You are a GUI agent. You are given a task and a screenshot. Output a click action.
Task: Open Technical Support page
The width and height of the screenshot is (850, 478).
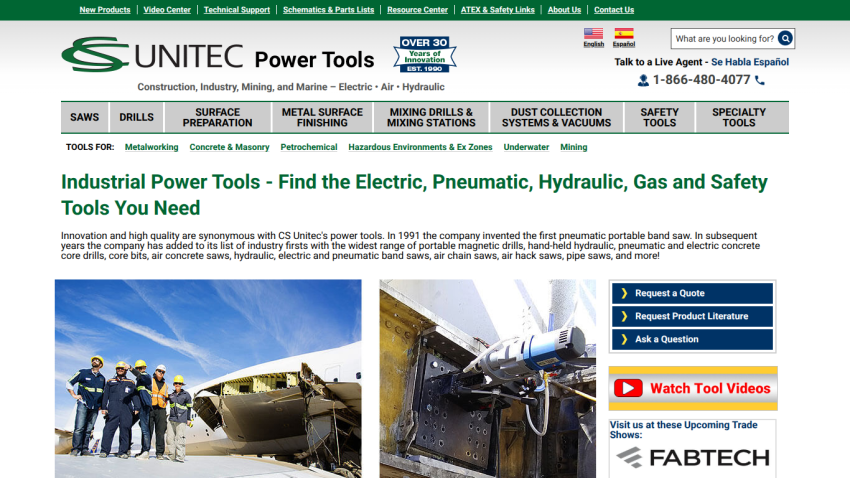tap(237, 10)
